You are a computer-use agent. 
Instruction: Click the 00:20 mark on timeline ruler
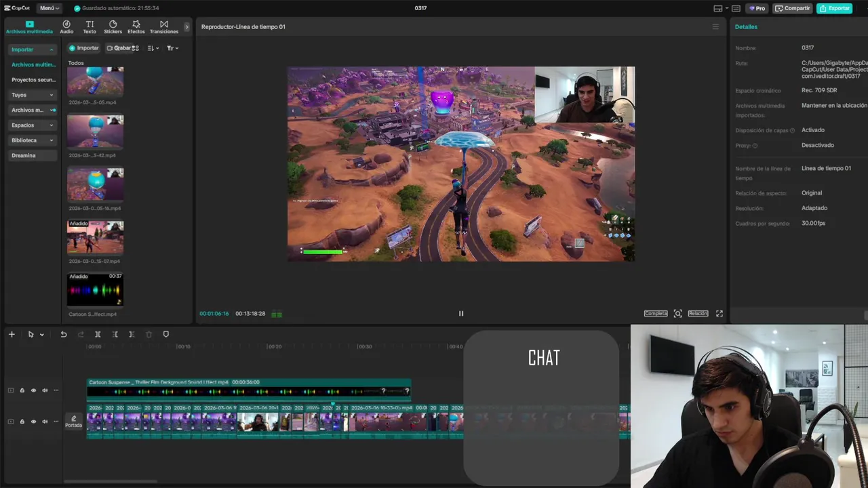click(274, 346)
